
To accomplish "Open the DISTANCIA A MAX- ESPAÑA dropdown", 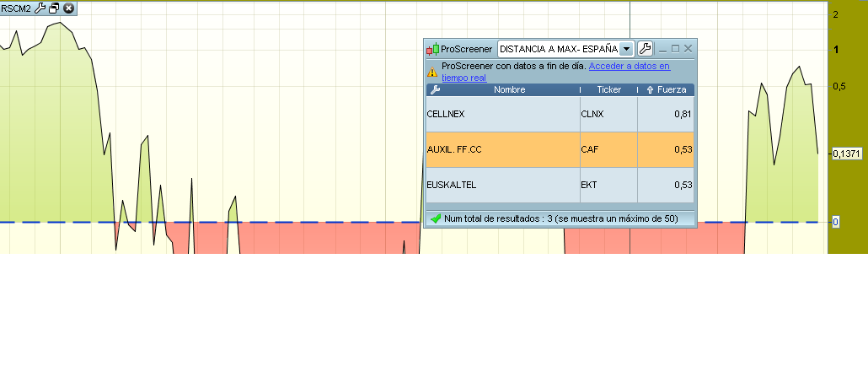I will point(627,49).
